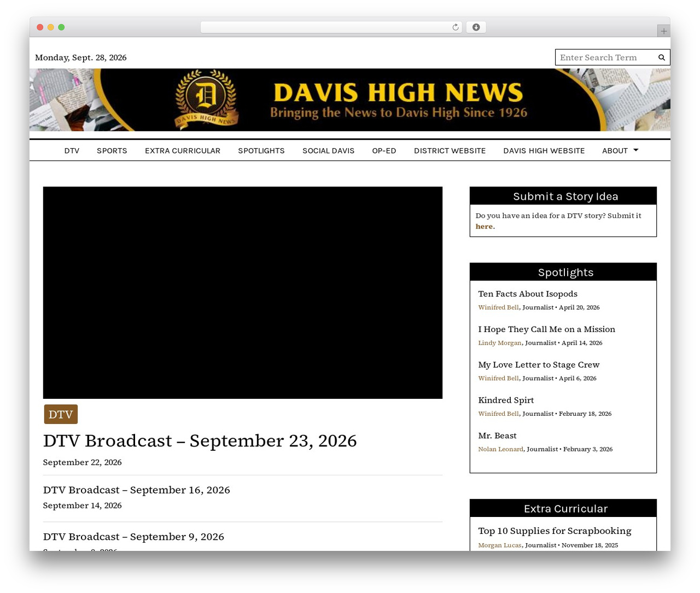
Task: Click the Extra Curricular widget header
Action: (563, 509)
